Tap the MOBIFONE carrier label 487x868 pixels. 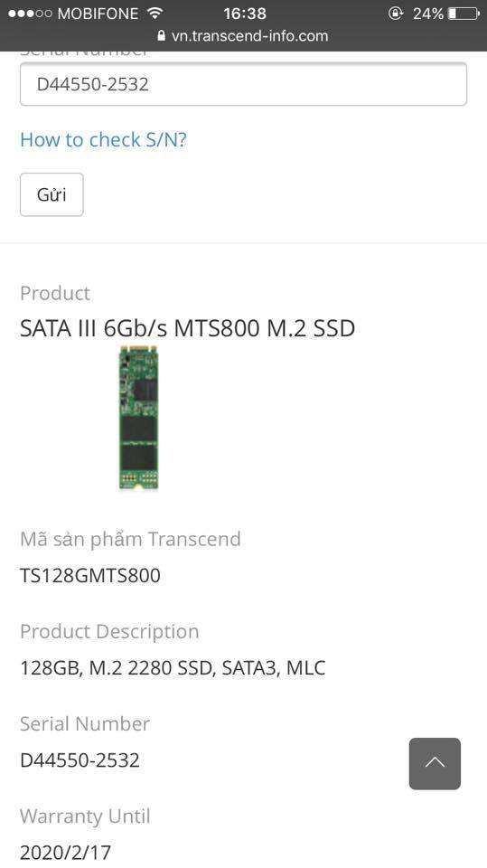click(x=98, y=14)
